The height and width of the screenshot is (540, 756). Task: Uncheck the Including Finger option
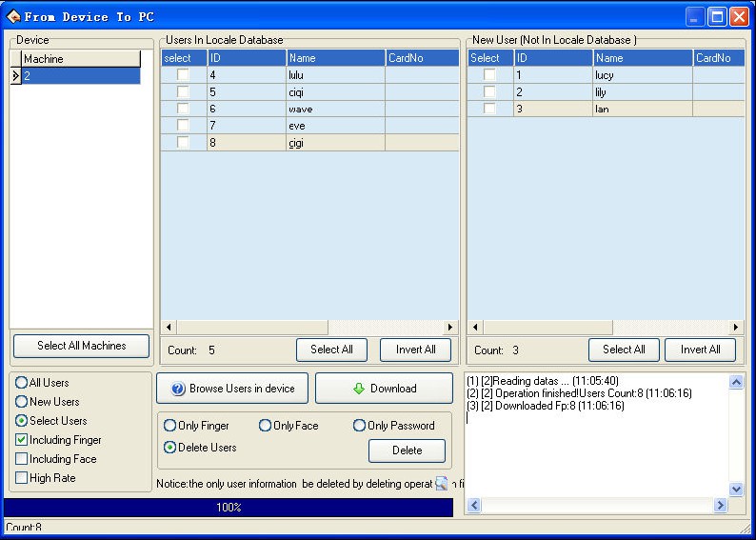click(21, 440)
